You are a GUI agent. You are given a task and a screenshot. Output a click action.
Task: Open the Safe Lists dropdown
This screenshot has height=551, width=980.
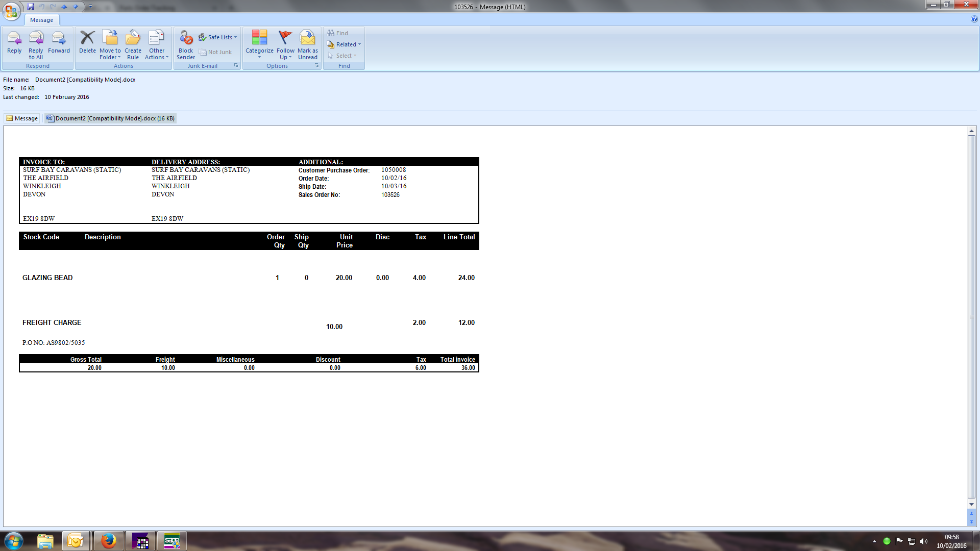(x=218, y=37)
